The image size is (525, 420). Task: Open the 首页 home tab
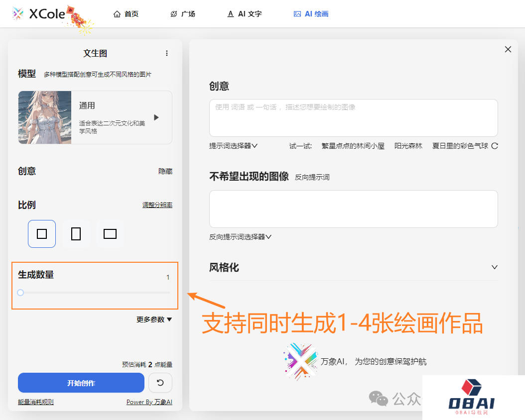[x=126, y=14]
